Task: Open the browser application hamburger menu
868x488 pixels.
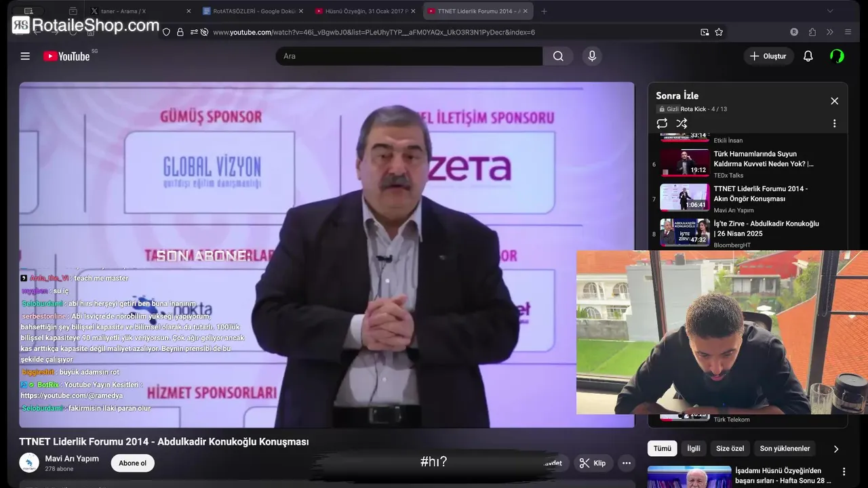Action: pos(848,32)
